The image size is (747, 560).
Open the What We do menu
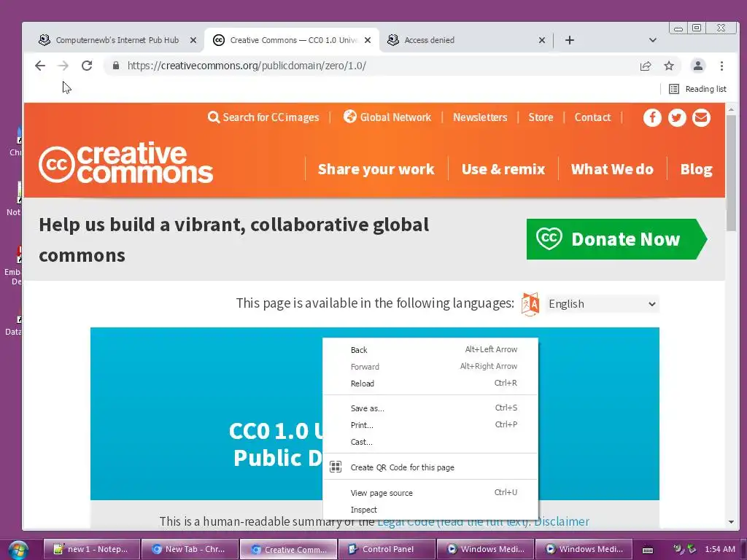click(x=612, y=169)
